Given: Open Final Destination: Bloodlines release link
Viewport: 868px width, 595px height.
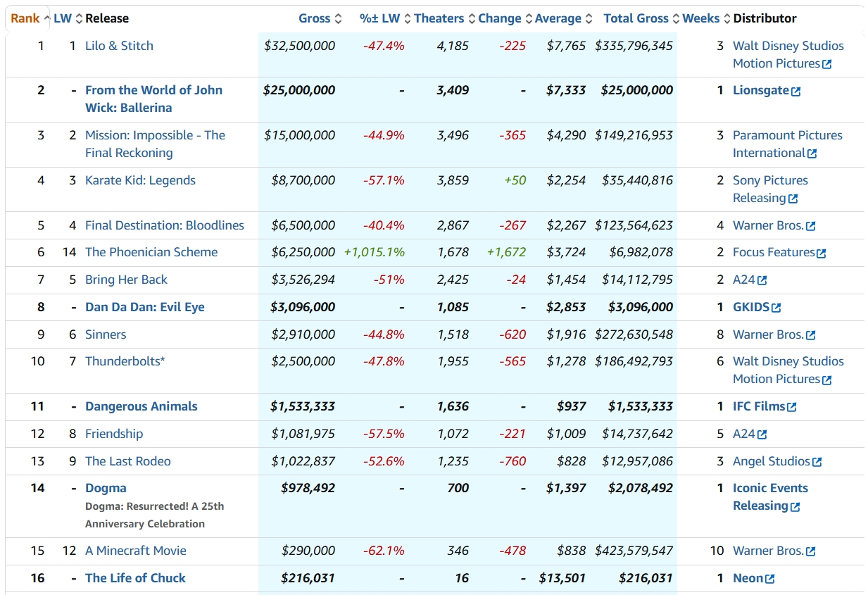Looking at the screenshot, I should point(165,225).
